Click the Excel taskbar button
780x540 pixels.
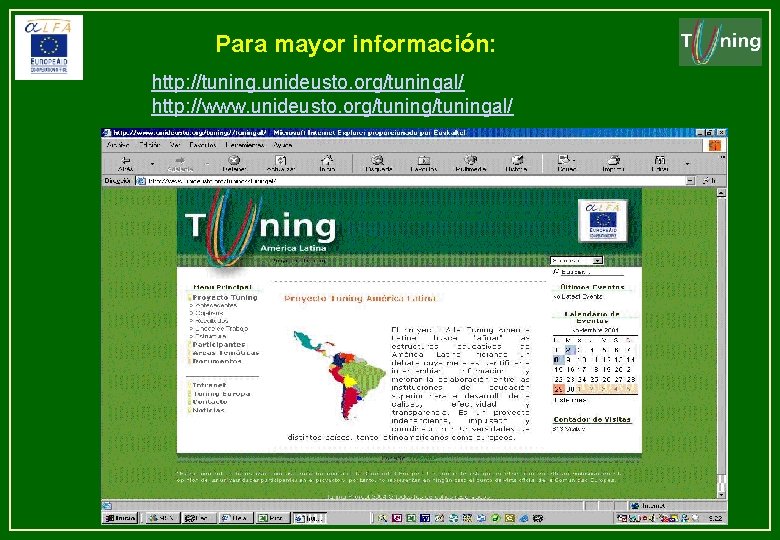(273, 518)
